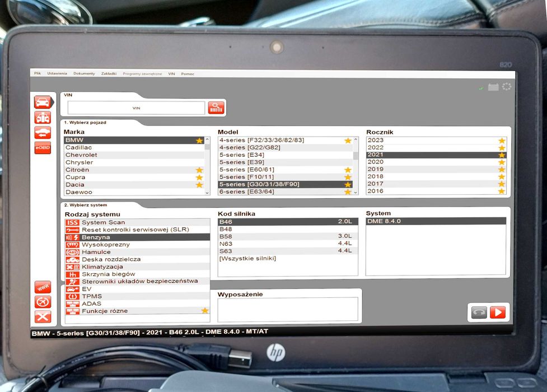
Task: Select Chevrolet in Marka list
Action: point(134,155)
